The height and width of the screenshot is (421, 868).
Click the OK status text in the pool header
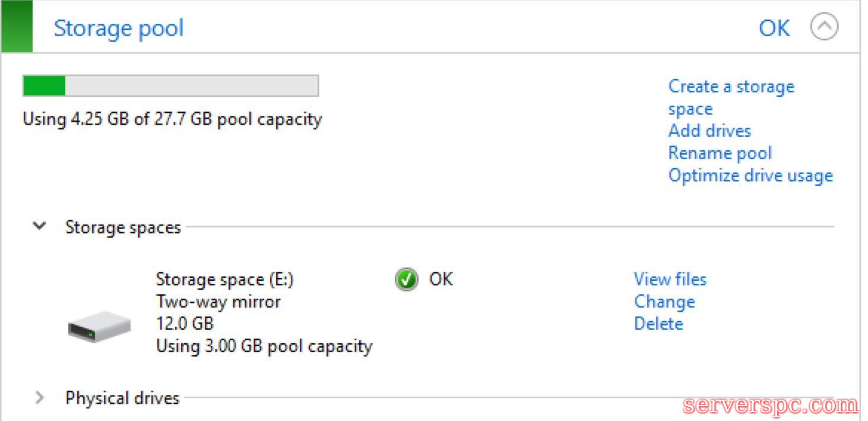click(774, 28)
